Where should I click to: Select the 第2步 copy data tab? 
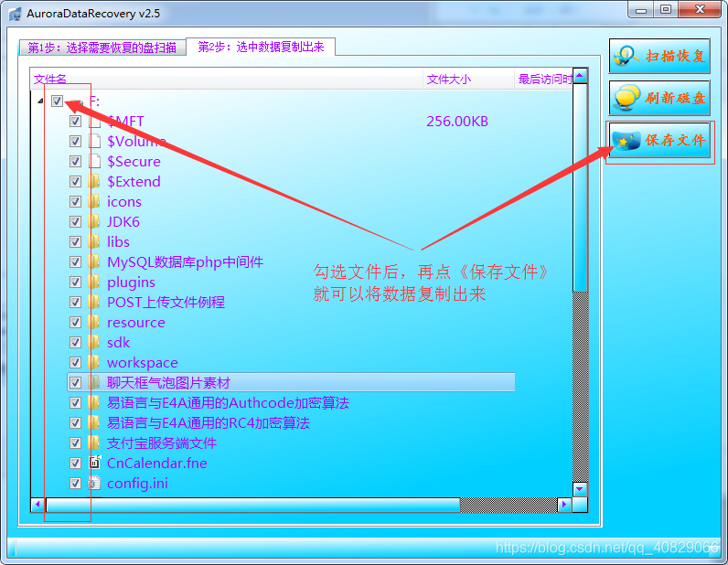tap(261, 47)
